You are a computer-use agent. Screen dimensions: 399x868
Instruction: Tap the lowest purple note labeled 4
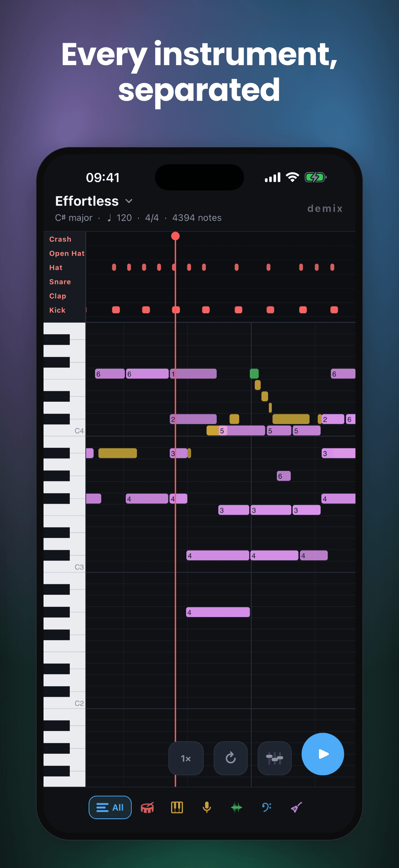pyautogui.click(x=218, y=612)
